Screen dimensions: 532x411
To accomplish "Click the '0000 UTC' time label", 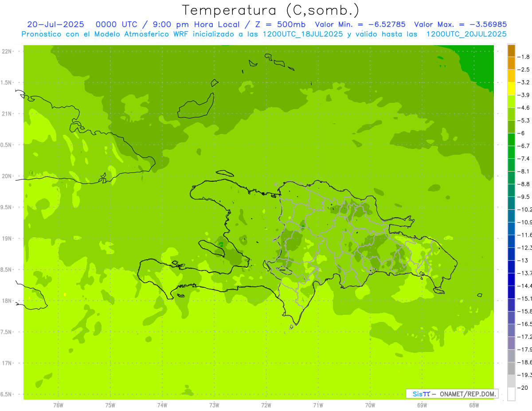I will tap(117, 24).
